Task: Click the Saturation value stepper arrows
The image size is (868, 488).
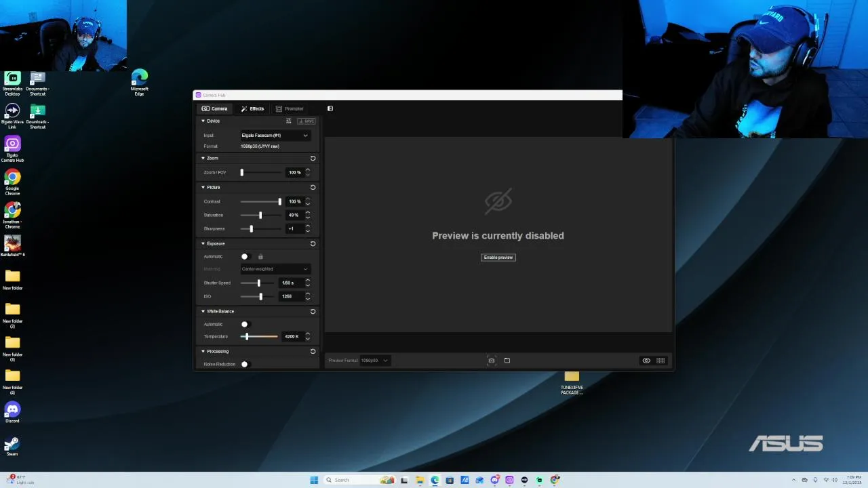Action: point(308,216)
